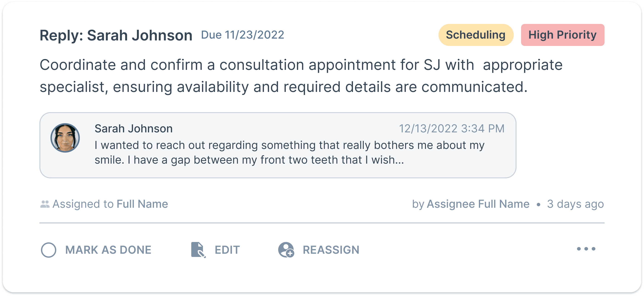Click the 3 days ago timestamp

tap(575, 204)
